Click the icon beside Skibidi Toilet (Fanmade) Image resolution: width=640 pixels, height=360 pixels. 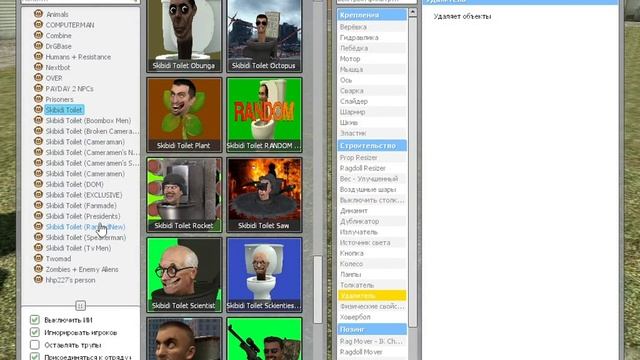tap(38, 205)
